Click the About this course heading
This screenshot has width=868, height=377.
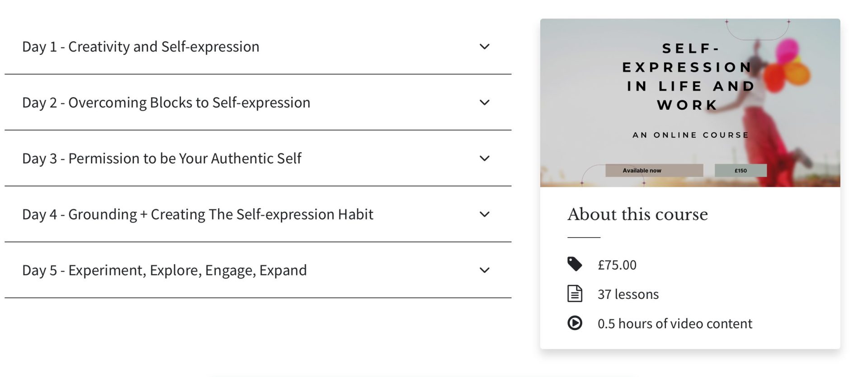tap(637, 214)
